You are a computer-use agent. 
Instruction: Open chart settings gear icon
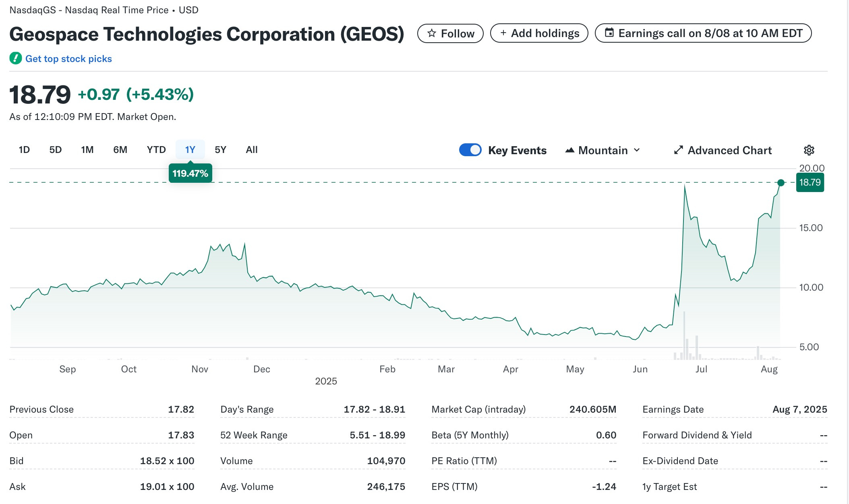pyautogui.click(x=809, y=150)
